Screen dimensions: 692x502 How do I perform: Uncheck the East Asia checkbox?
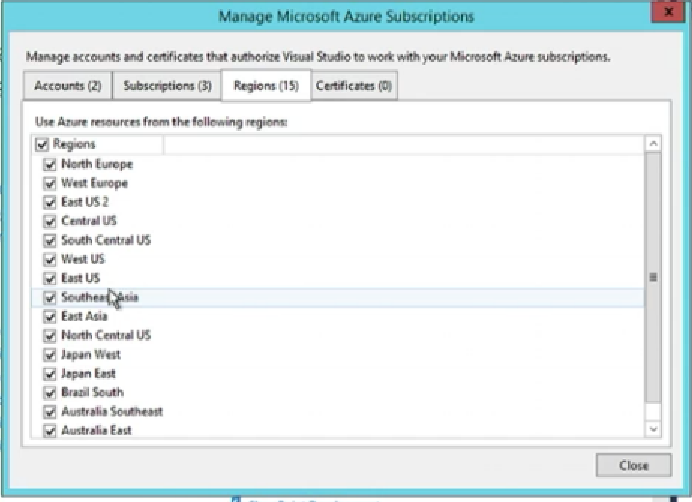[x=49, y=317]
